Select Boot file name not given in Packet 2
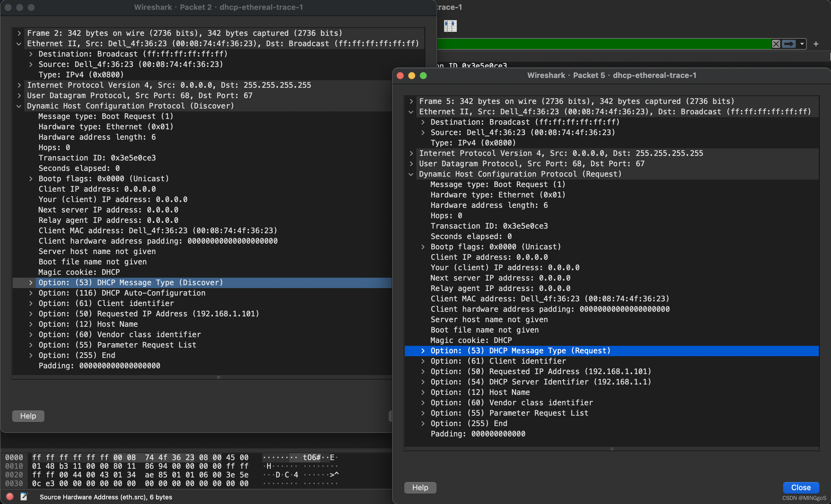 pyautogui.click(x=202, y=262)
